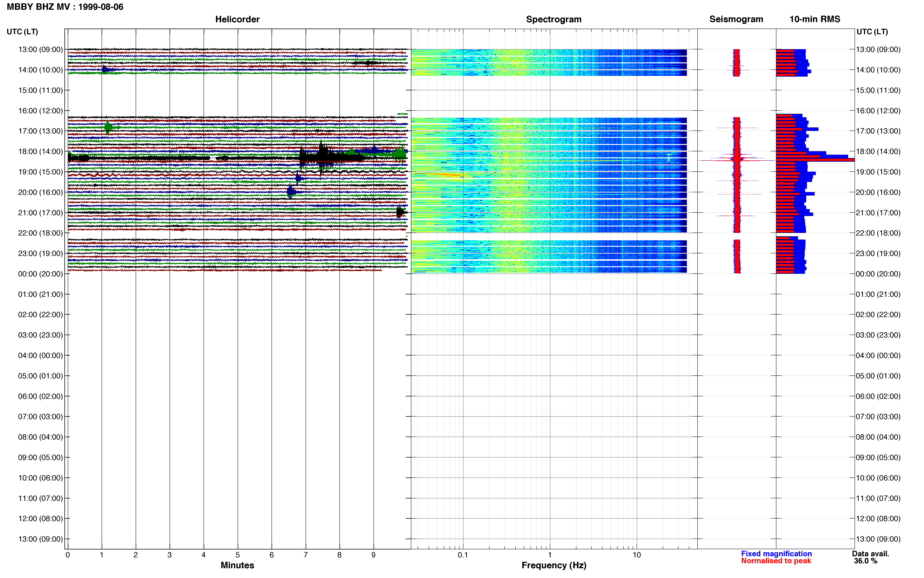
Task: Click left time label 13:00 (09:00) at top
Action: click(x=41, y=49)
